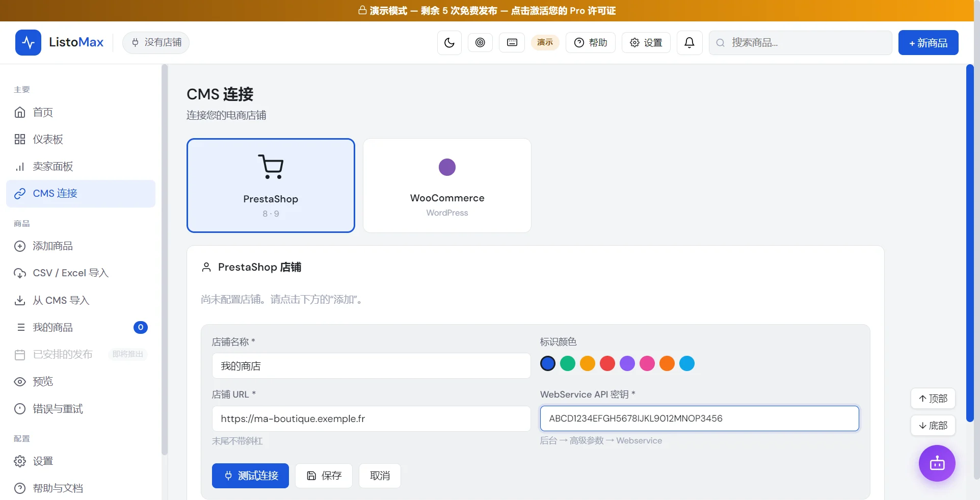
Task: Focus the 搜索商品 search field
Action: pyautogui.click(x=801, y=43)
